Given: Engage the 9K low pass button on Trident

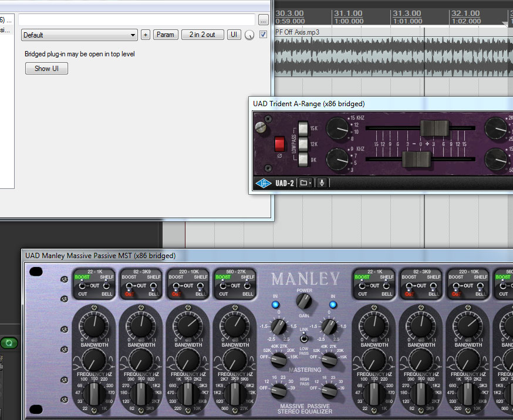Looking at the screenshot, I should point(303,160).
